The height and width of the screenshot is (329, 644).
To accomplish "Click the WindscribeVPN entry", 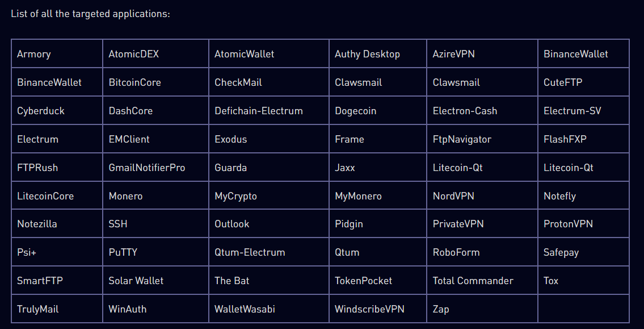I will [378, 309].
